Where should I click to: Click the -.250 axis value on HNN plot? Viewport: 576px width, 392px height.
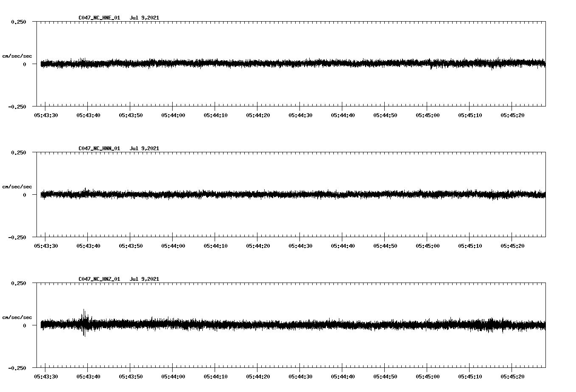[17, 238]
